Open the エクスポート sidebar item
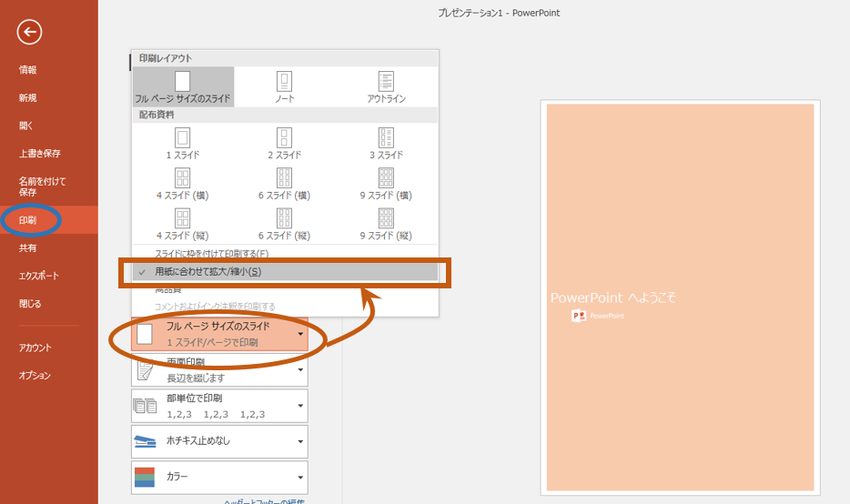The height and width of the screenshot is (504, 850). [39, 276]
